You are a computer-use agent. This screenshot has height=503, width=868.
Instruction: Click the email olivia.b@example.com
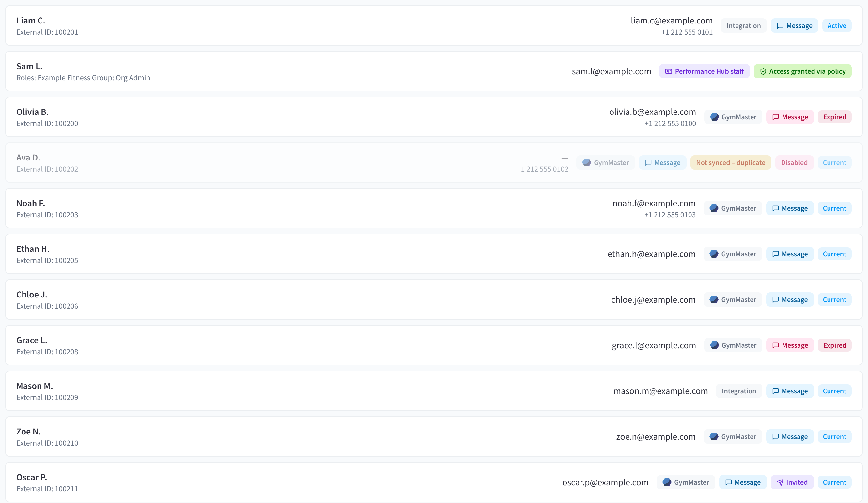[x=652, y=112]
